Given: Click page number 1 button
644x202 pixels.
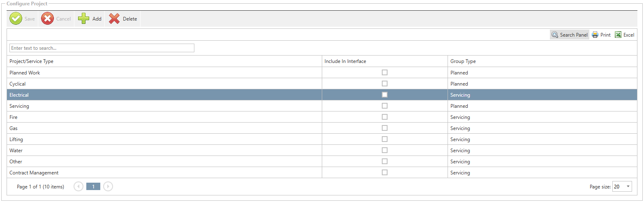Looking at the screenshot, I should point(93,186).
